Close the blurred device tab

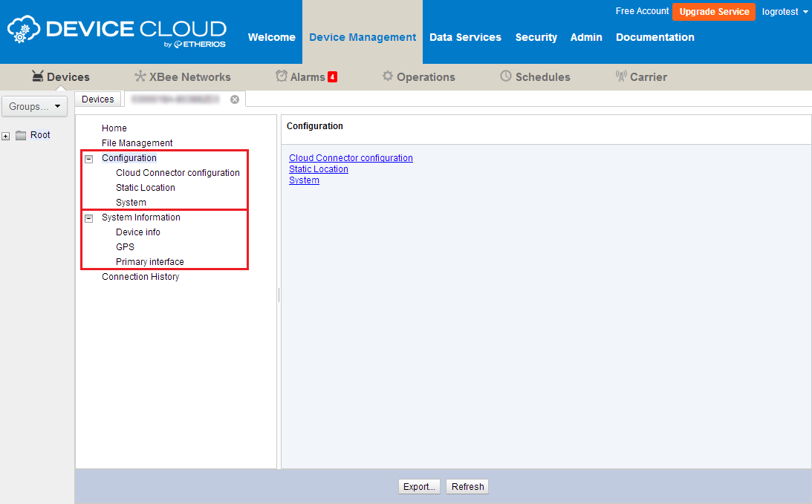[x=235, y=99]
